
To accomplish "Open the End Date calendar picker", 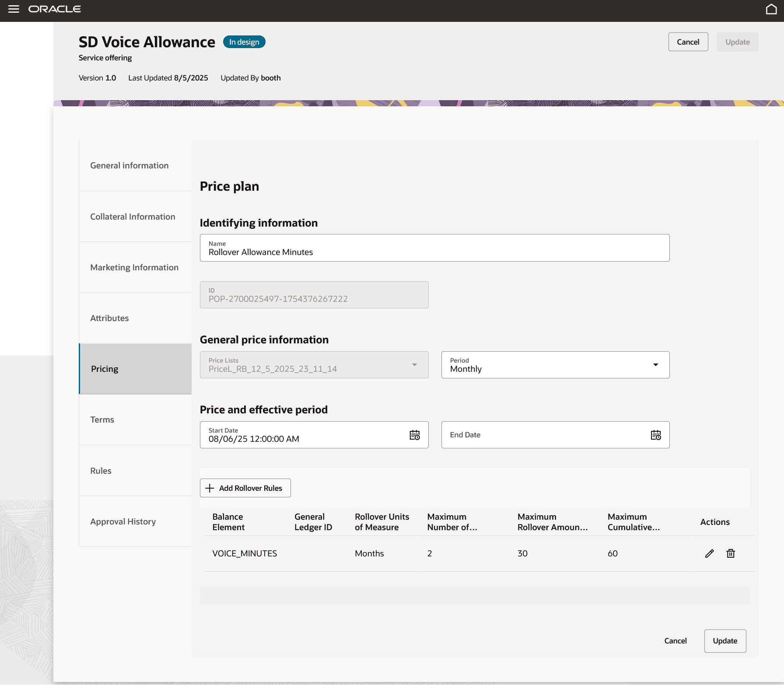I will (x=655, y=435).
